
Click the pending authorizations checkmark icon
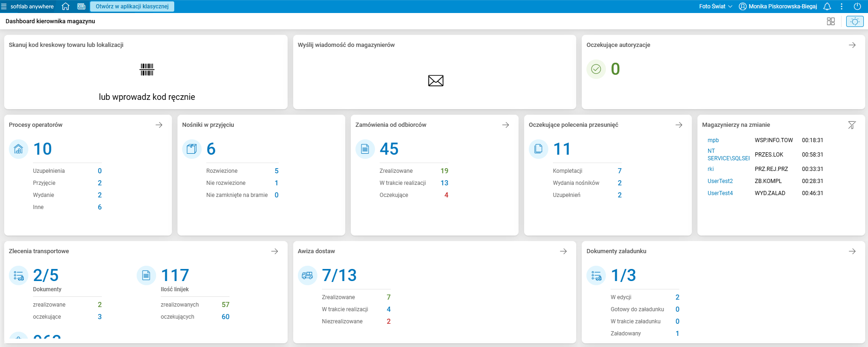click(x=596, y=69)
